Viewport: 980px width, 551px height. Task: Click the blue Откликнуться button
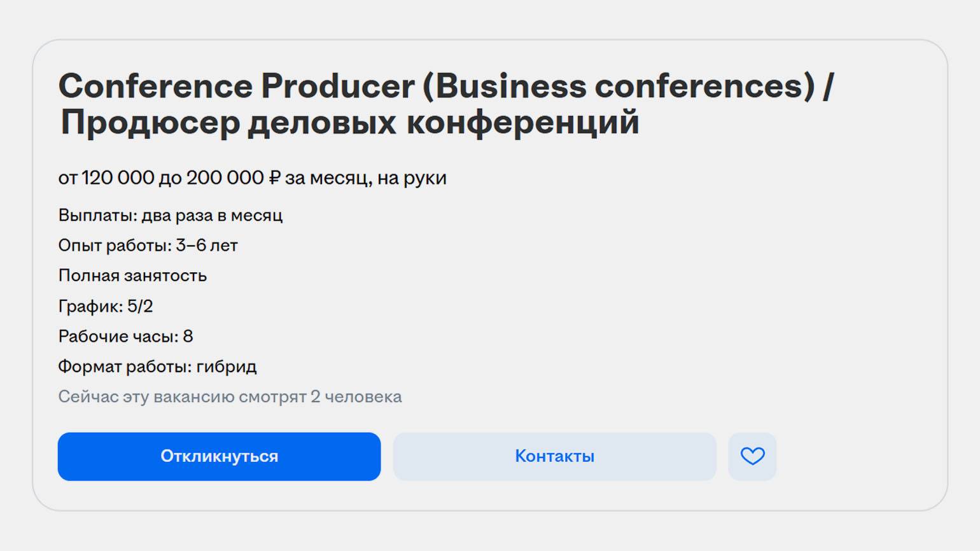click(219, 456)
